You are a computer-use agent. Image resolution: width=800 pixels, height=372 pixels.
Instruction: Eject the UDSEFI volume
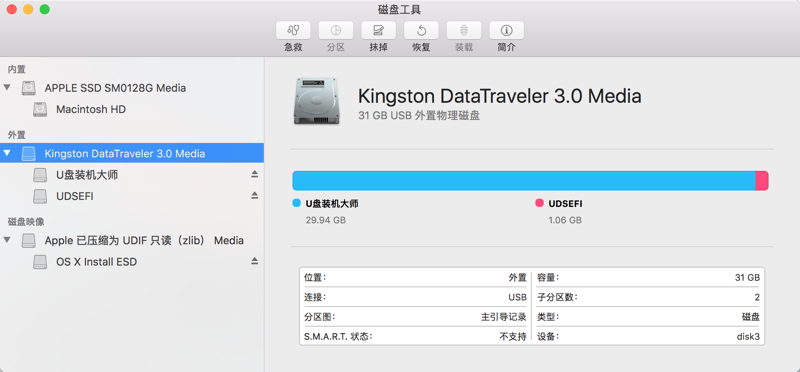coord(255,196)
